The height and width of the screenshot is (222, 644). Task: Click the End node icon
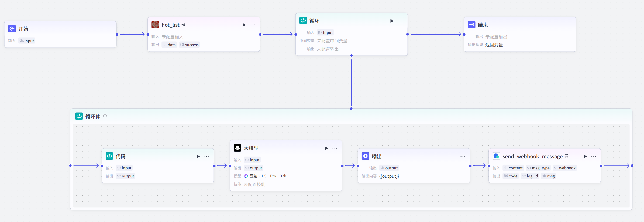click(471, 25)
